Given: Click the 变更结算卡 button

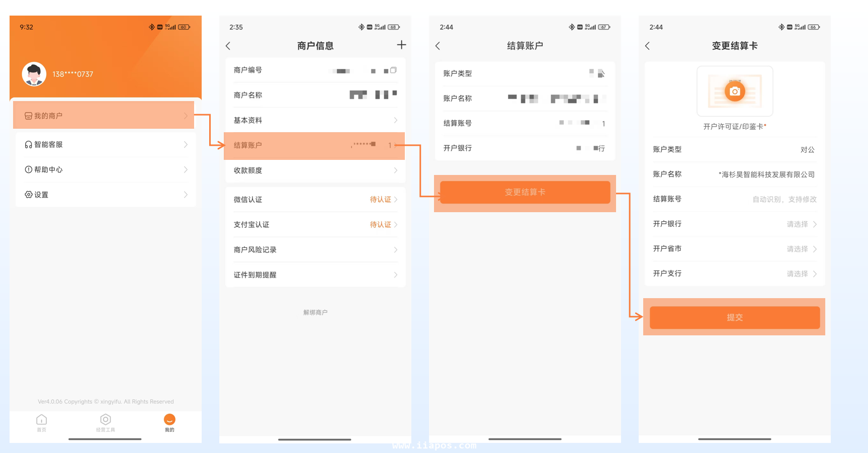Looking at the screenshot, I should (x=525, y=192).
